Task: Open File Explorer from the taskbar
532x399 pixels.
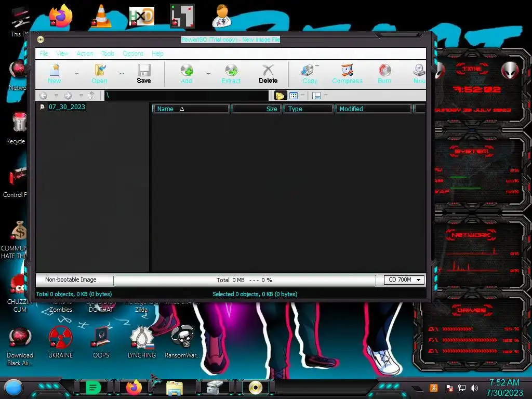Action: [175, 388]
